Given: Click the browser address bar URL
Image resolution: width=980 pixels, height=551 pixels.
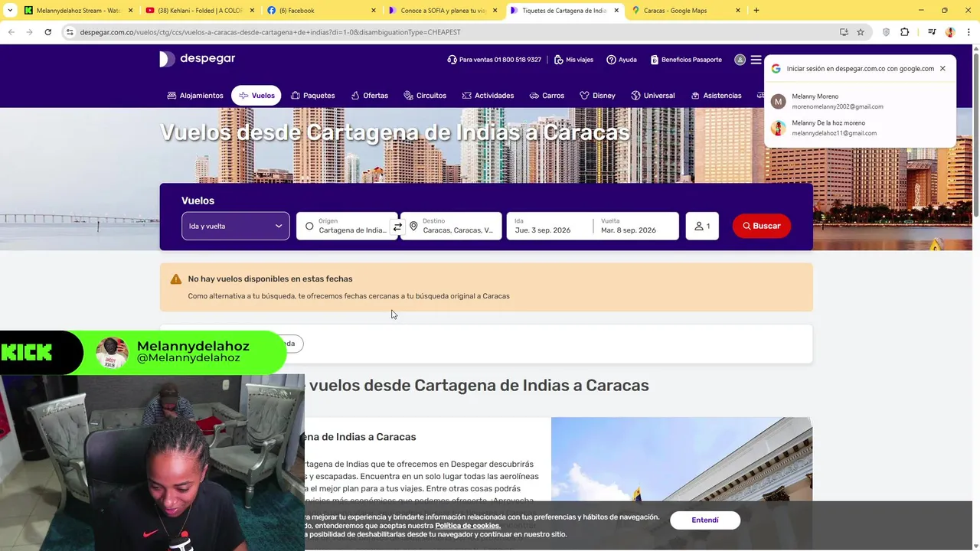Looking at the screenshot, I should (x=270, y=32).
